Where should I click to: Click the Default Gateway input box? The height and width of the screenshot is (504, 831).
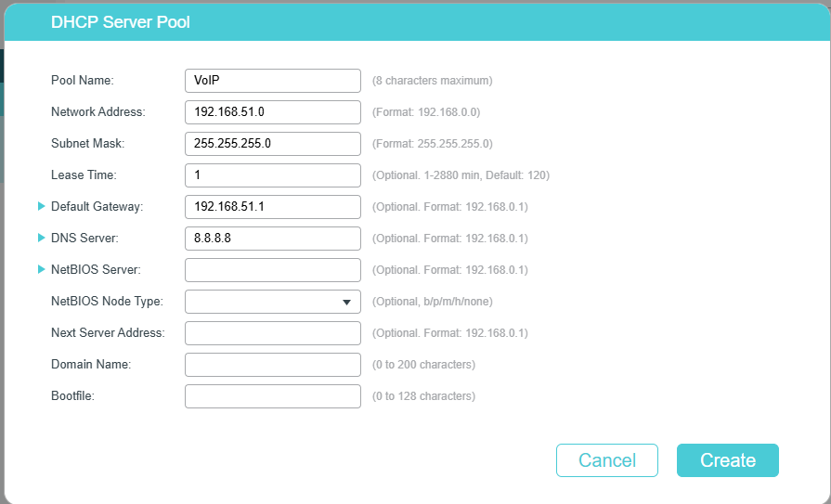273,207
